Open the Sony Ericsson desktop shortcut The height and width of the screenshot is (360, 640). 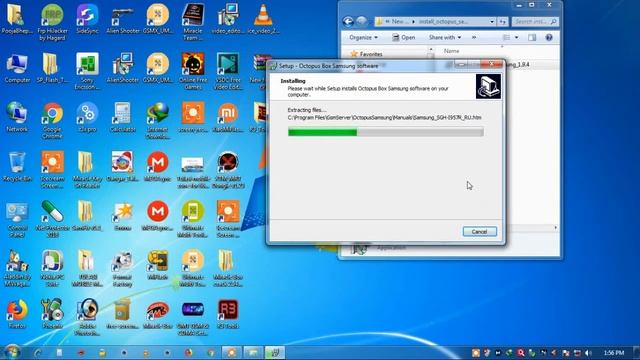(87, 71)
